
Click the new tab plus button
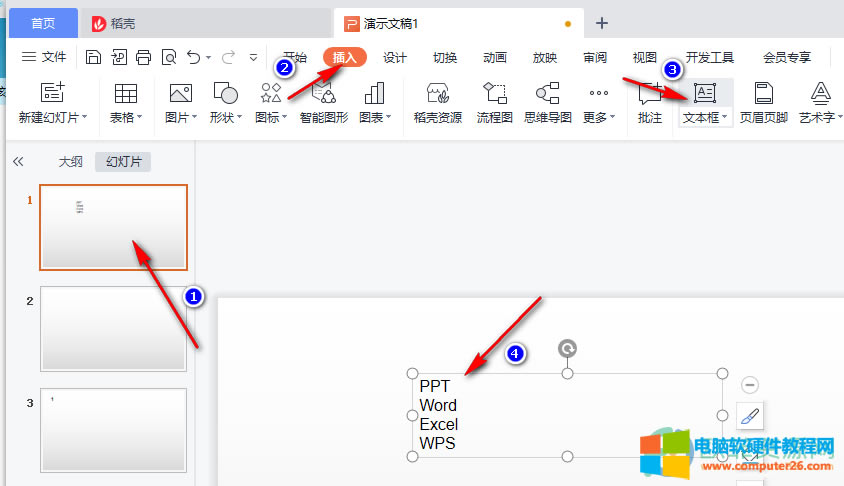pos(602,23)
